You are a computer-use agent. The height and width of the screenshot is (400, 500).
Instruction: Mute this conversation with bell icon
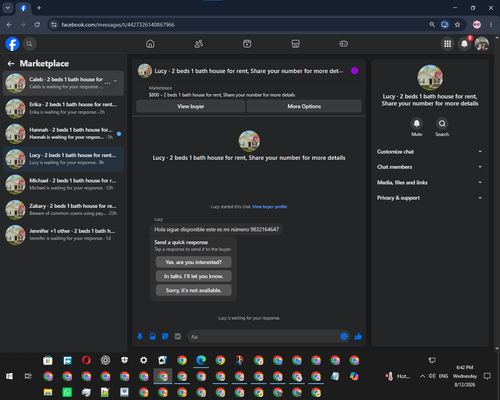tap(417, 123)
